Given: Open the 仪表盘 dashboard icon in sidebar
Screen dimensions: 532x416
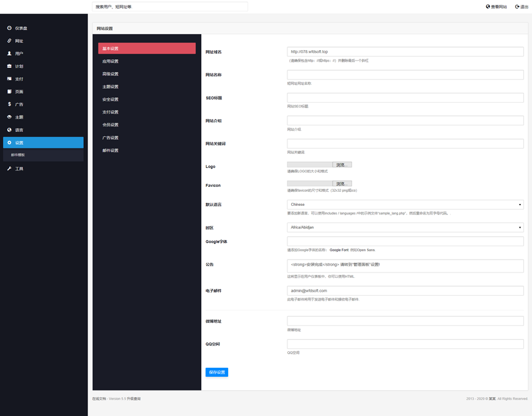Looking at the screenshot, I should pos(9,28).
